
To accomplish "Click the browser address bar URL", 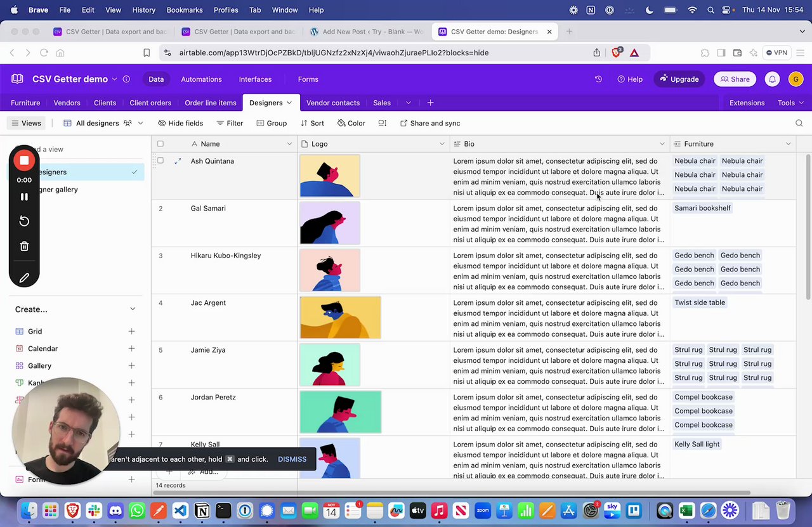I will 334,53.
